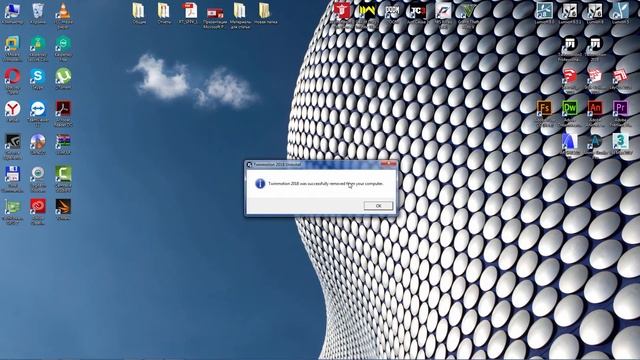The width and height of the screenshot is (640, 360).
Task: Open the Новая папка folder
Action: [x=265, y=13]
